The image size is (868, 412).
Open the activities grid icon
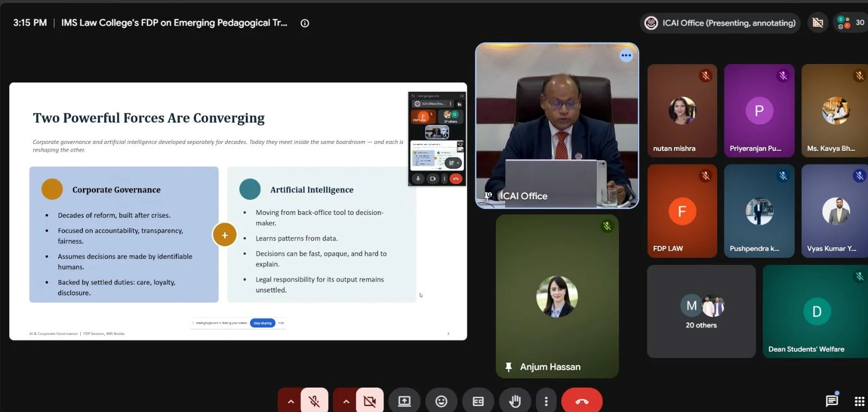(x=859, y=401)
